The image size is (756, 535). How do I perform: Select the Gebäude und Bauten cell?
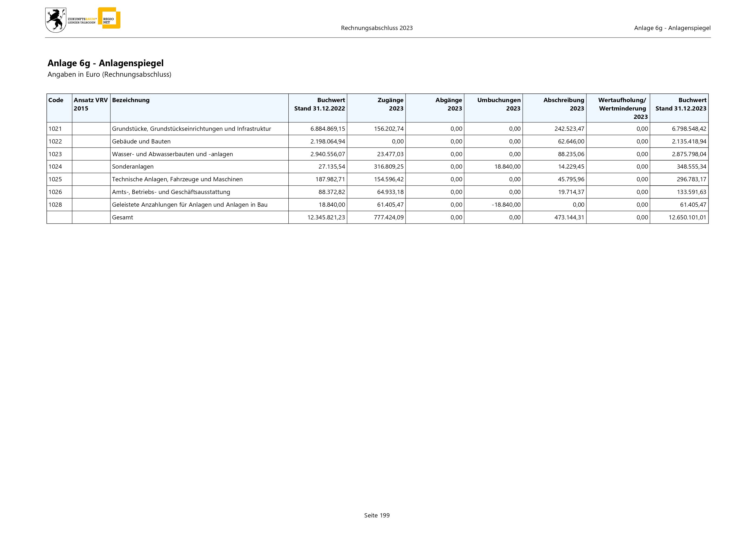point(141,141)
